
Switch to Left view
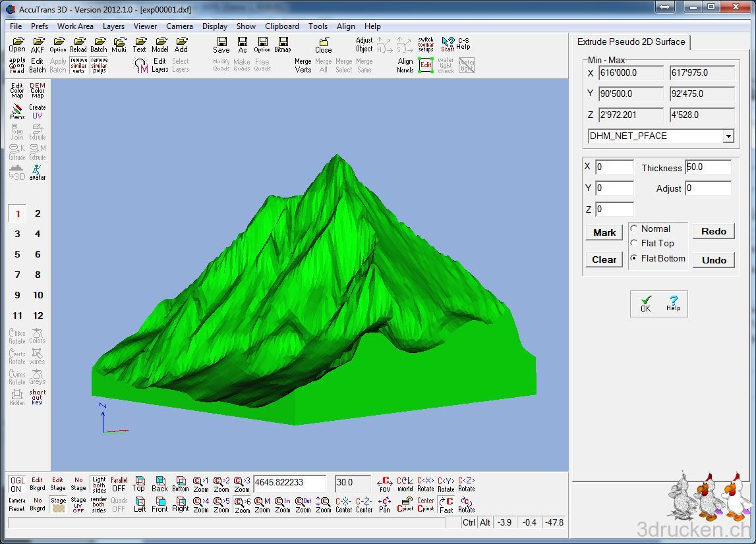coord(139,504)
